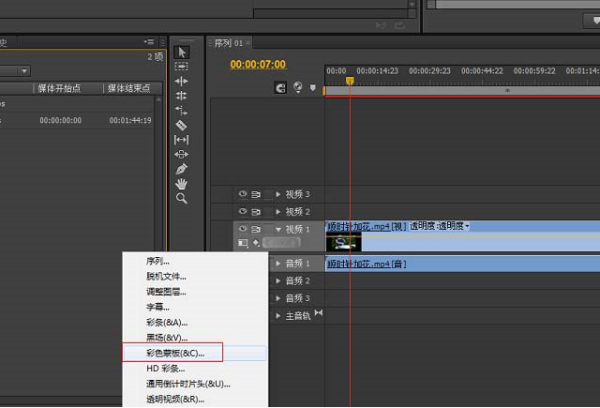Viewport: 600px width, 408px height.
Task: Select the video clip thumbnail on 视频 1
Action: coord(343,242)
